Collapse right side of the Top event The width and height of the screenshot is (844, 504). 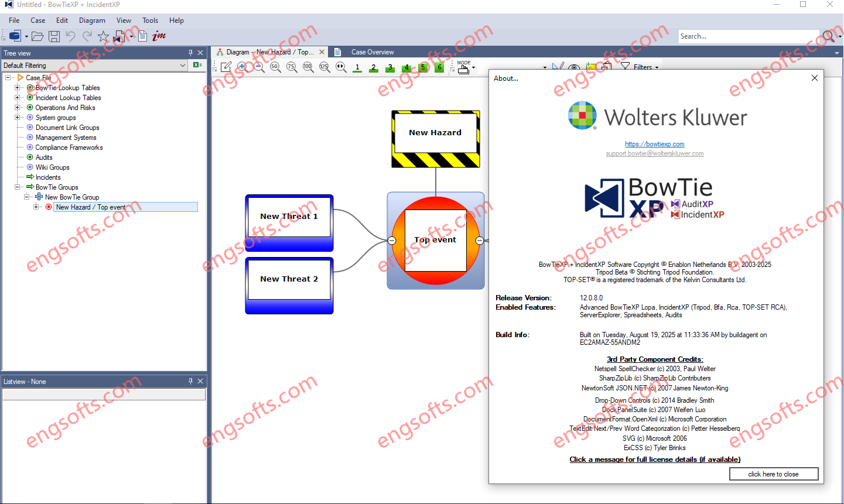coord(479,241)
